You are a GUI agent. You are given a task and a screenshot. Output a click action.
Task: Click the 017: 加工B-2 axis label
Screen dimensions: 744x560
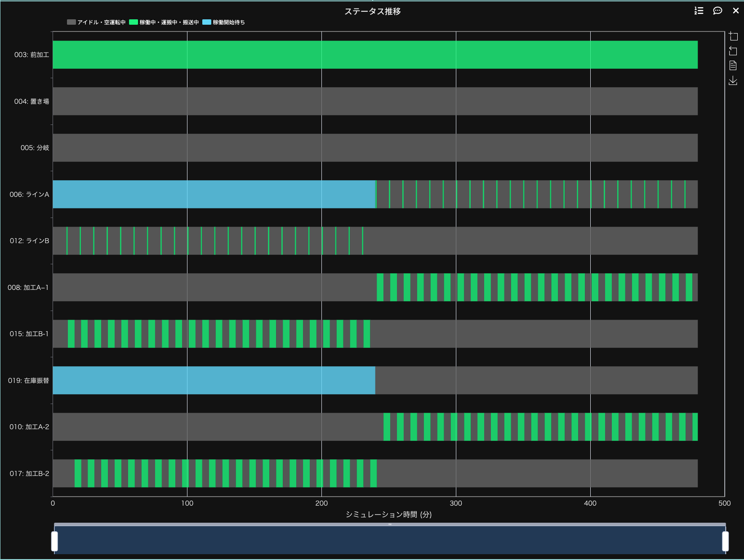click(x=29, y=474)
